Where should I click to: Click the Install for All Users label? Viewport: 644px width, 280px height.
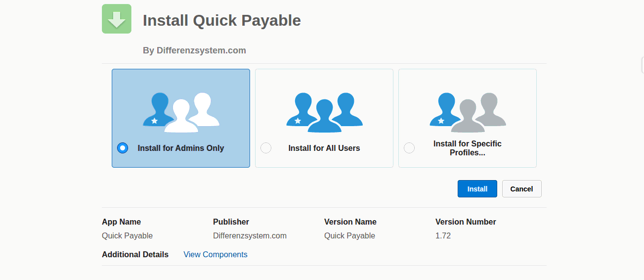[324, 148]
